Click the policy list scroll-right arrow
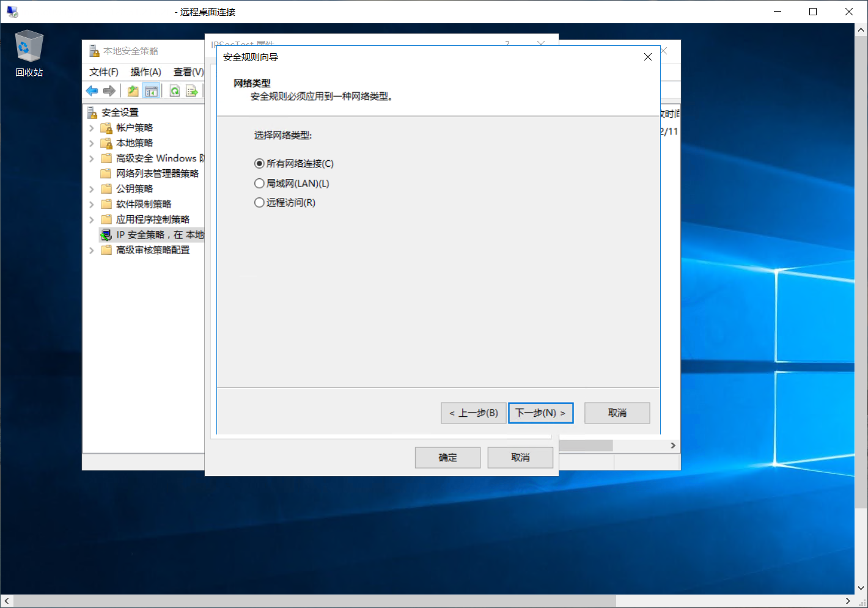Image resolution: width=868 pixels, height=608 pixels. [x=673, y=445]
